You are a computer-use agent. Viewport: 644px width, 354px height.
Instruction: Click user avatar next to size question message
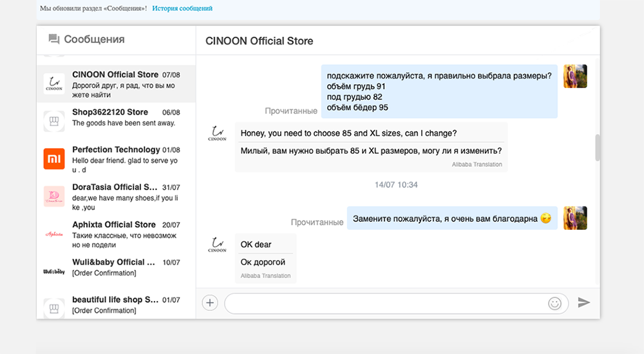[x=575, y=76]
